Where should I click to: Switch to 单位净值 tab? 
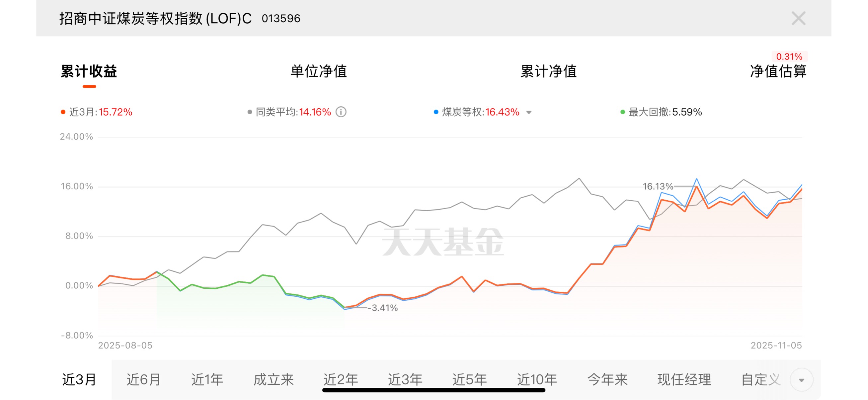point(318,71)
